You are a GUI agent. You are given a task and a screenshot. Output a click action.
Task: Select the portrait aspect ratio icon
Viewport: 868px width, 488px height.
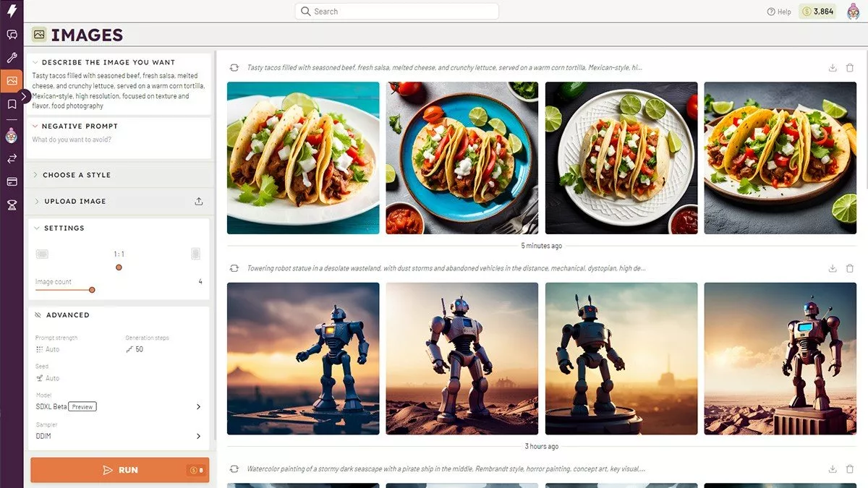[195, 254]
